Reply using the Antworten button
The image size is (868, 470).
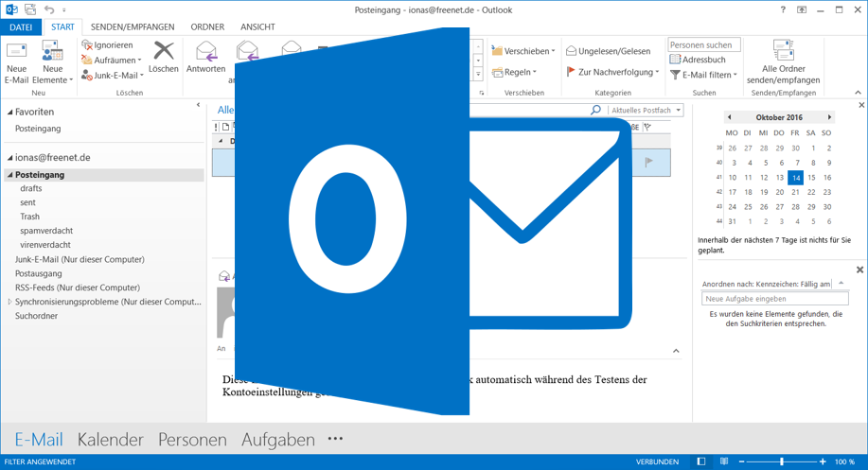click(x=206, y=57)
